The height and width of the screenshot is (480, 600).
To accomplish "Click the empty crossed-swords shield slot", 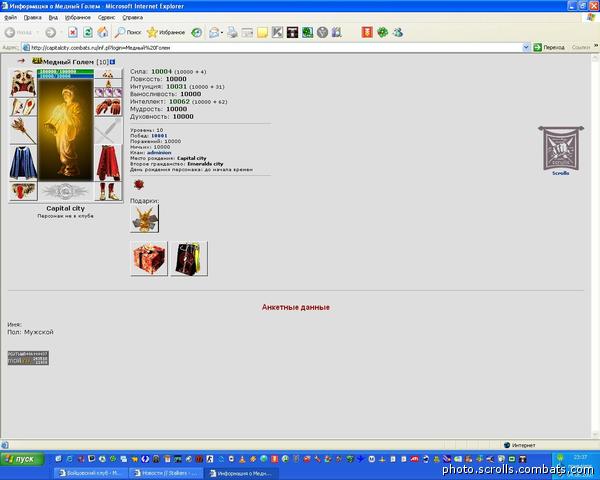I will (x=108, y=131).
